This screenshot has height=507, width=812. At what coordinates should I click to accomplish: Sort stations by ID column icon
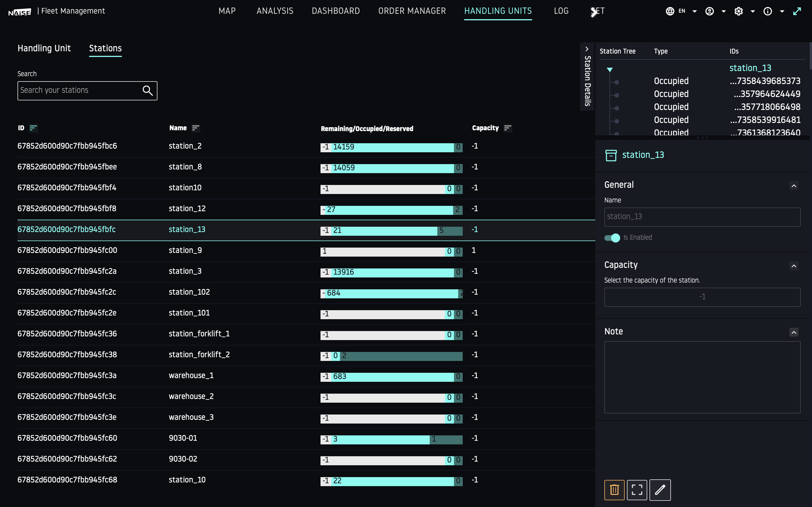point(33,128)
